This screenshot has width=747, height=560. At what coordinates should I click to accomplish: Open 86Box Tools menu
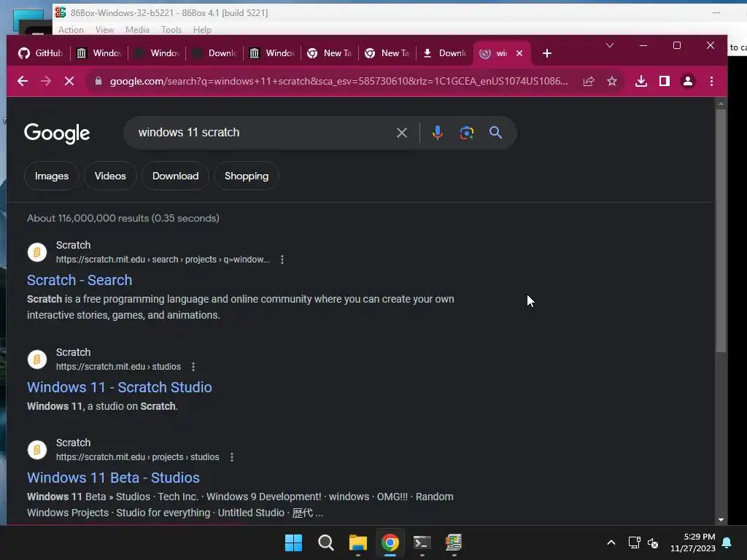tap(171, 29)
